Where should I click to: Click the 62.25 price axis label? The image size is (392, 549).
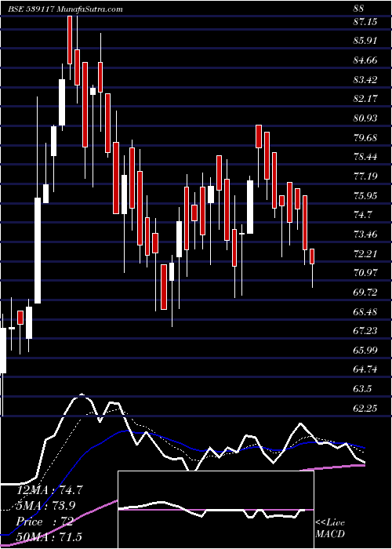coord(365,409)
